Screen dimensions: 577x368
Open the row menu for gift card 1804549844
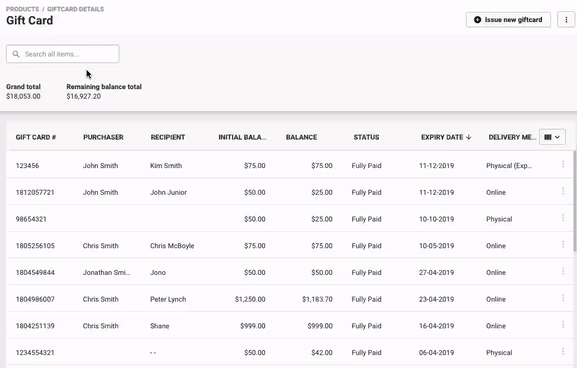tap(563, 271)
